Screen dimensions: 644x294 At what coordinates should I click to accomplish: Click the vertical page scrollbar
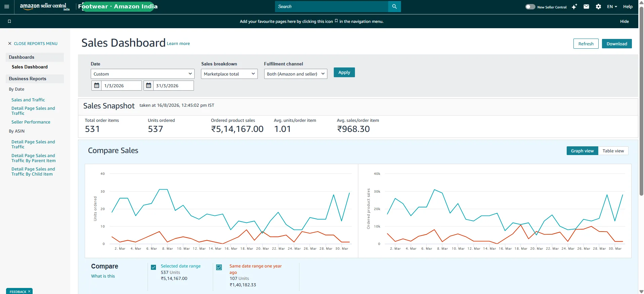tap(641, 101)
